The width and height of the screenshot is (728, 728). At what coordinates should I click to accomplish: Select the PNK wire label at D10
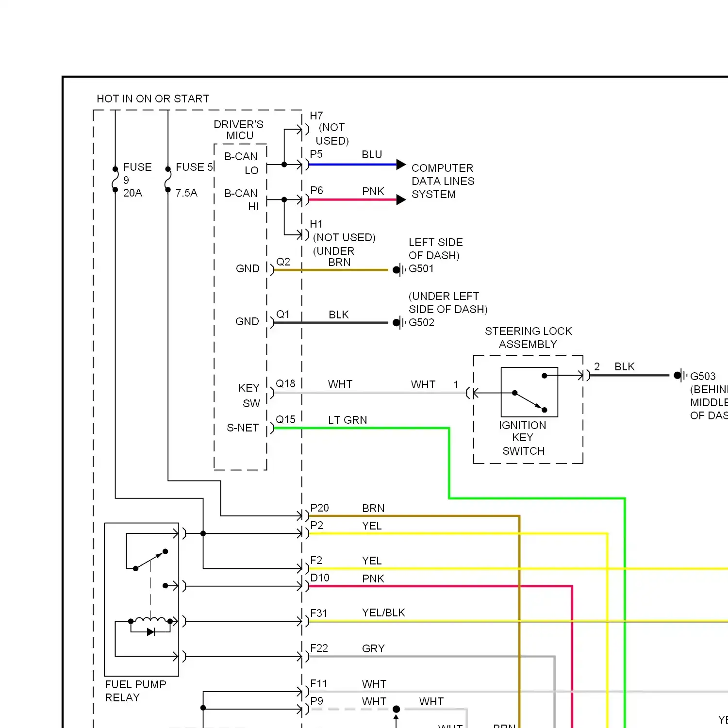pyautogui.click(x=373, y=579)
